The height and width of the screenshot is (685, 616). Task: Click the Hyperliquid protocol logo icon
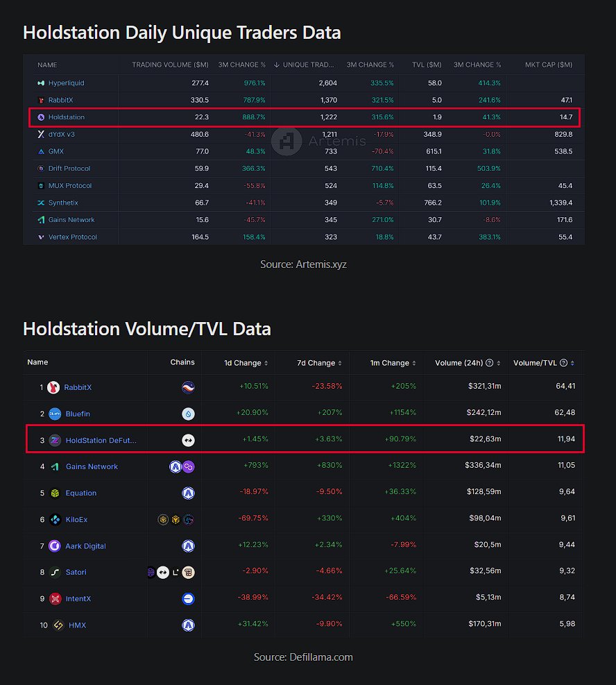[x=41, y=83]
